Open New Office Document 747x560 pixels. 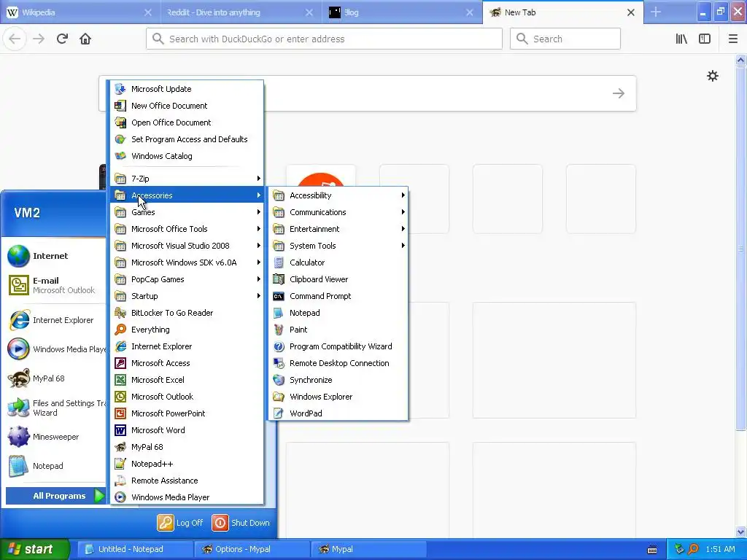click(187, 106)
